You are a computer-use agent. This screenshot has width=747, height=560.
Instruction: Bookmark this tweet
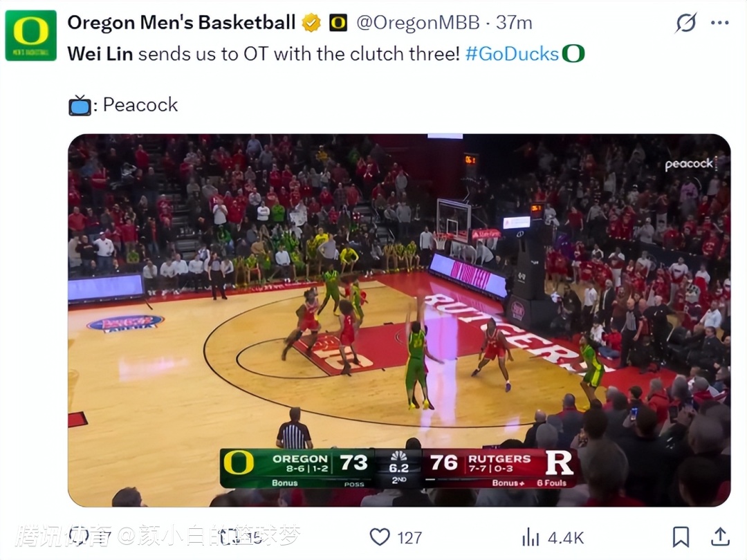(681, 537)
